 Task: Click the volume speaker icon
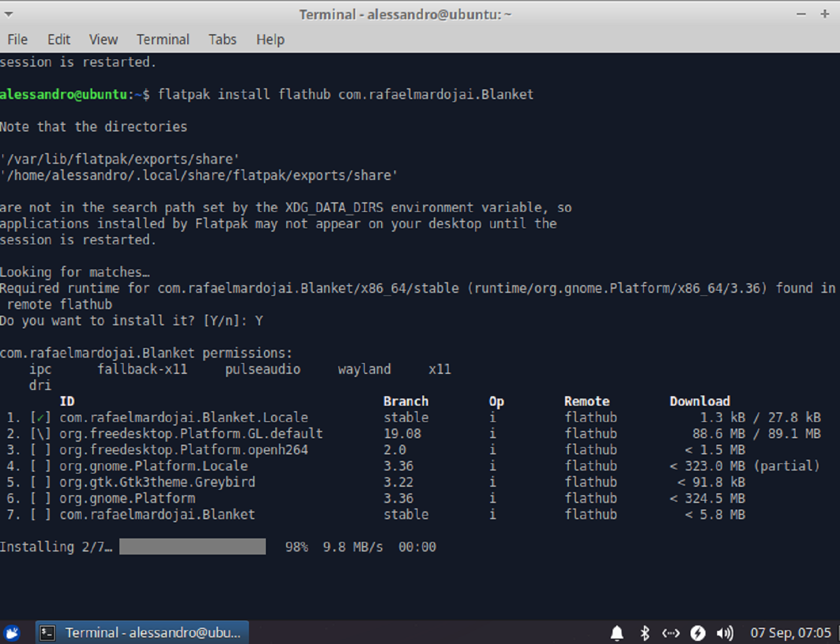pyautogui.click(x=725, y=633)
